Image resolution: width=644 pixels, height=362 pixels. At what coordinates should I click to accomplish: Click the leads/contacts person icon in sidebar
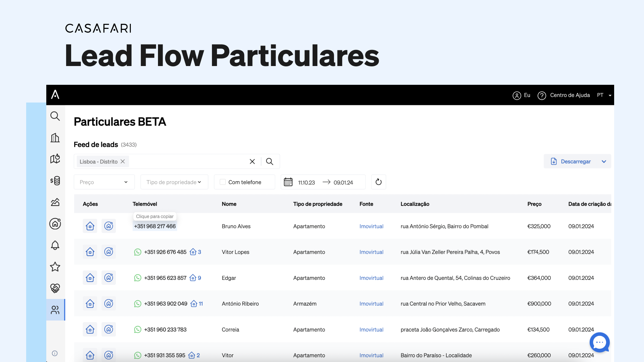click(x=55, y=309)
